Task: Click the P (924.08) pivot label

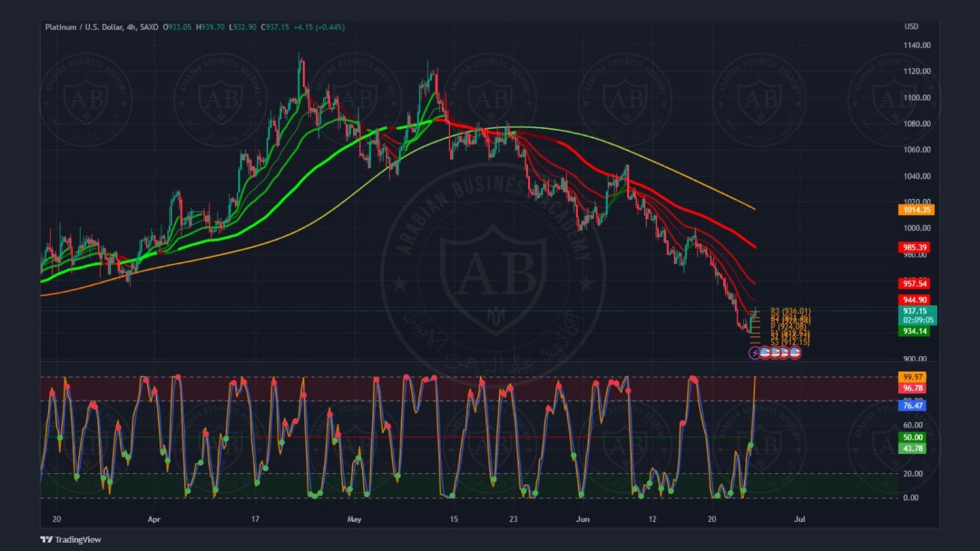Action: (789, 326)
